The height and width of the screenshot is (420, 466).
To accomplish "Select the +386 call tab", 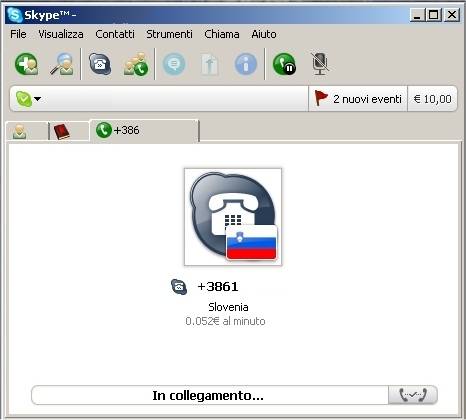I will (144, 130).
